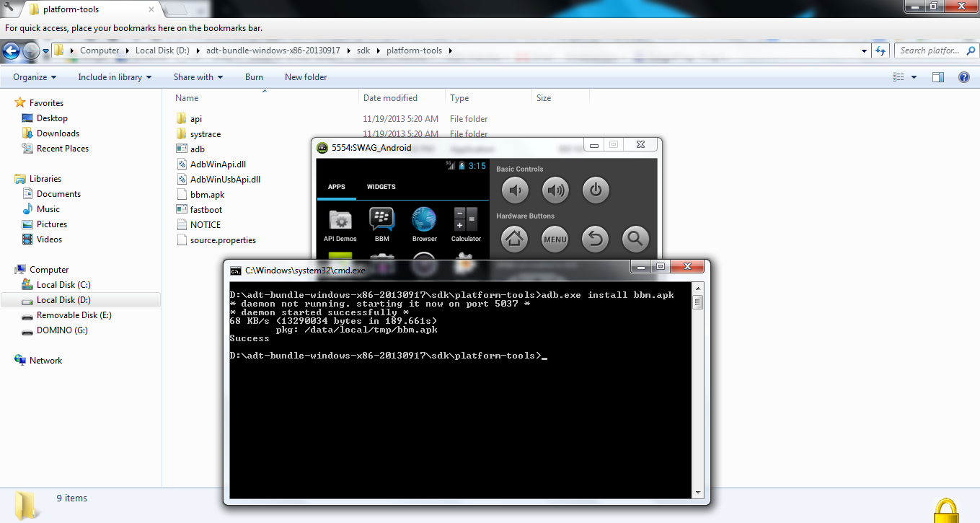This screenshot has height=523, width=980.
Task: Click the Change your view icon
Action: pos(899,77)
